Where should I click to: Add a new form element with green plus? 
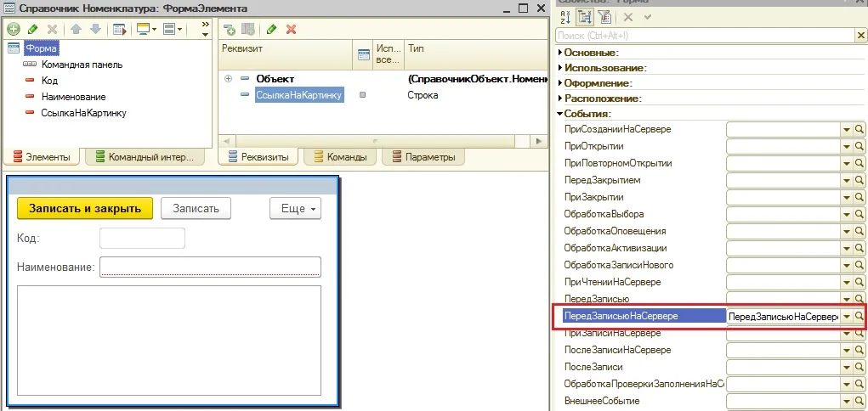(x=14, y=30)
